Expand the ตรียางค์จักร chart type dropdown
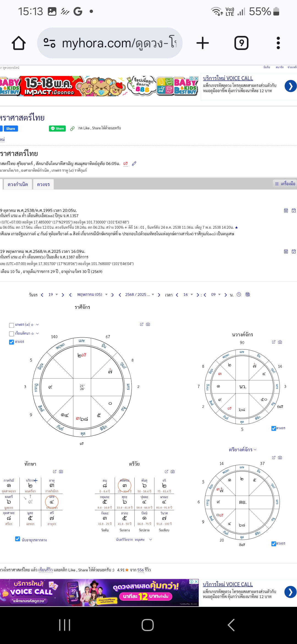The width and height of the screenshot is (297, 644). [243, 450]
